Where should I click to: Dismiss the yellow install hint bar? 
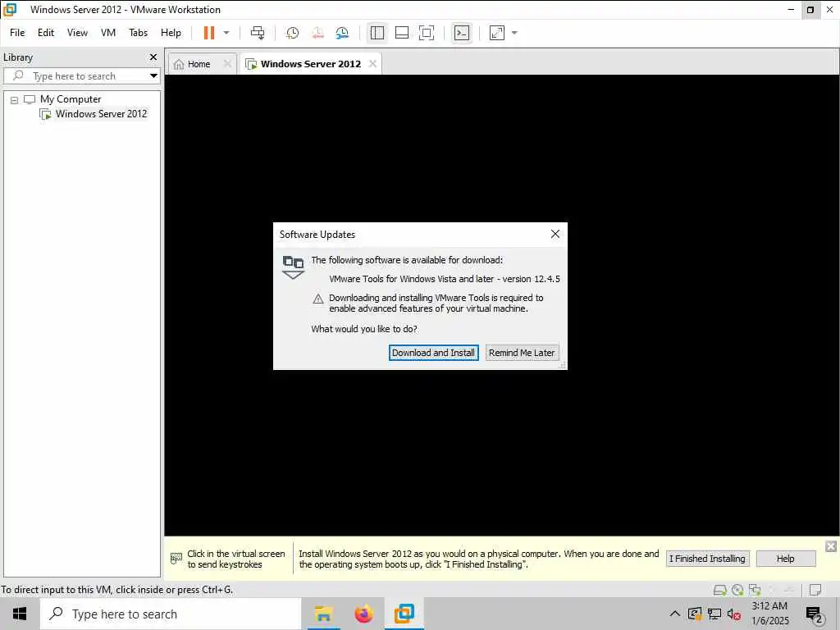point(831,546)
